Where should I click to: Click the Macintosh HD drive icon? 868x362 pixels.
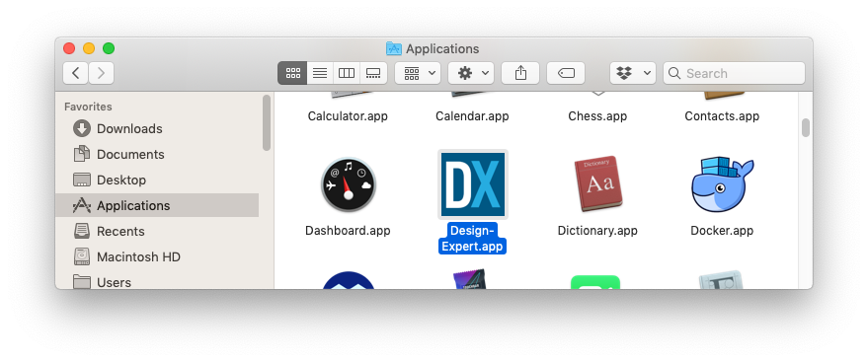pos(82,256)
